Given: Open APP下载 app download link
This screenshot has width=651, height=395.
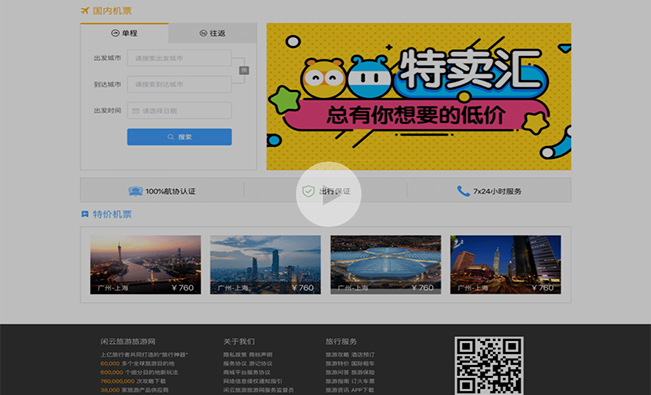Looking at the screenshot, I should tap(362, 390).
